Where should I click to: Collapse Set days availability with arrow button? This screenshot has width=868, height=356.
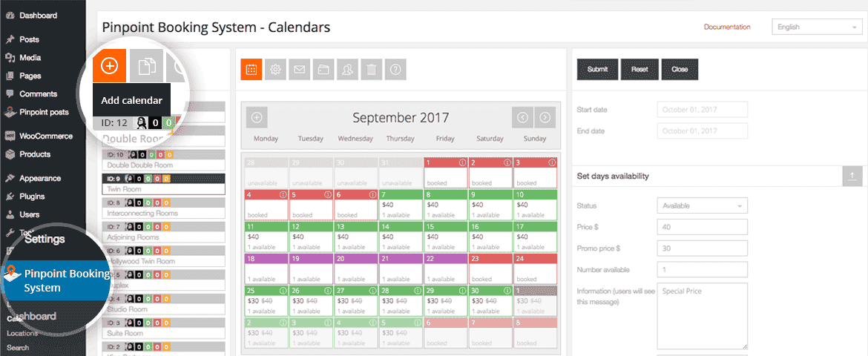(852, 176)
